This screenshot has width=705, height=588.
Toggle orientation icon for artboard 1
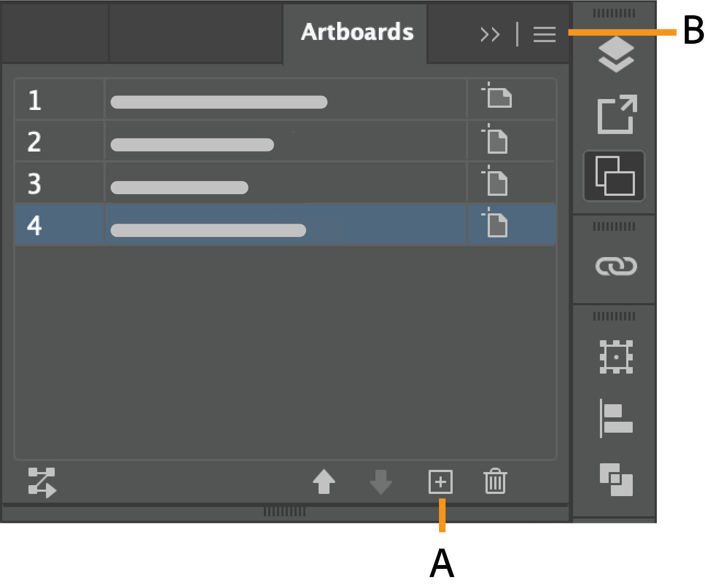[x=498, y=97]
